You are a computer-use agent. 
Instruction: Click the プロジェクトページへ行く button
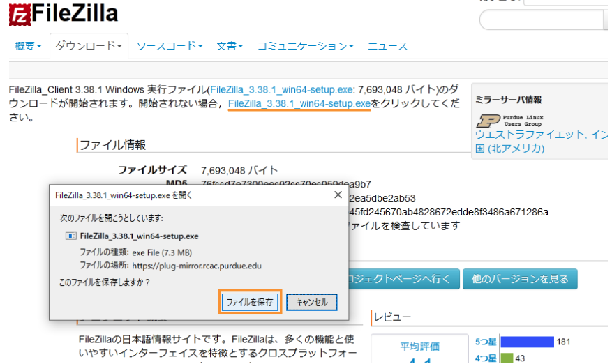403,279
